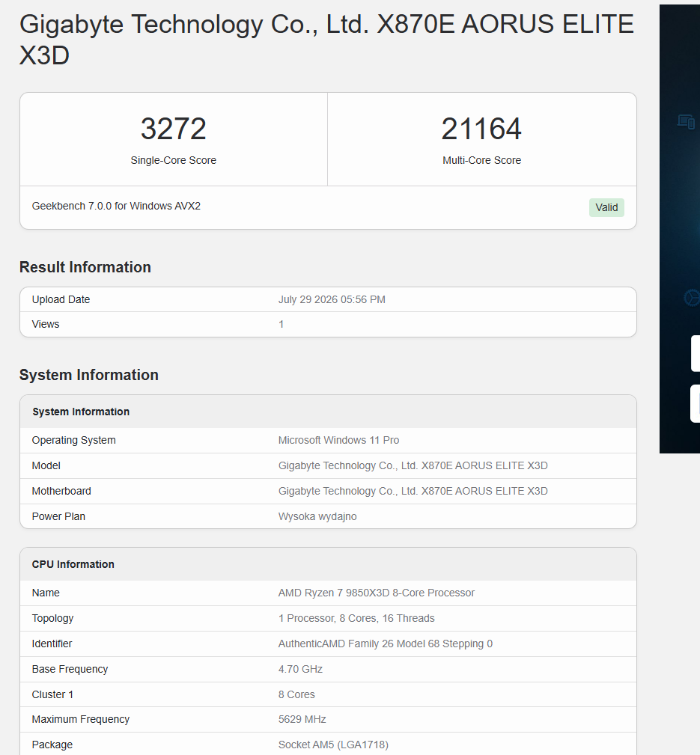Click the Single-Core Score label
This screenshot has height=755, width=700.
[x=174, y=160]
